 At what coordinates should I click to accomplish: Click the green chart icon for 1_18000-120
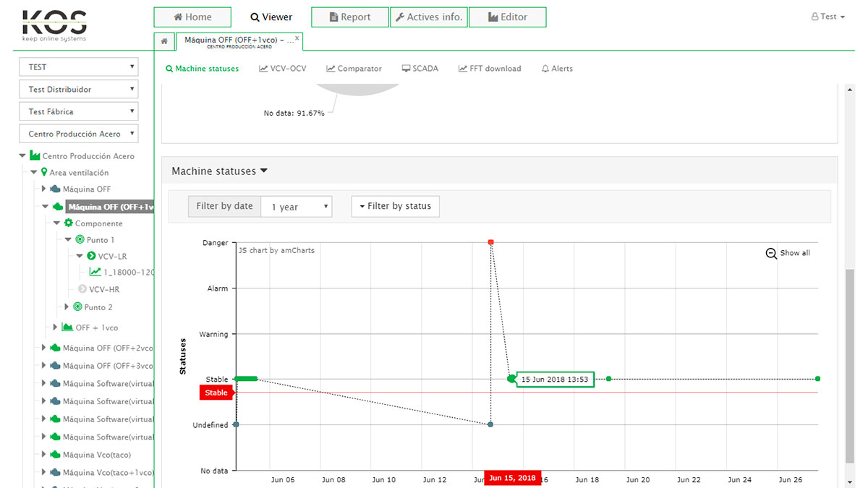95,272
